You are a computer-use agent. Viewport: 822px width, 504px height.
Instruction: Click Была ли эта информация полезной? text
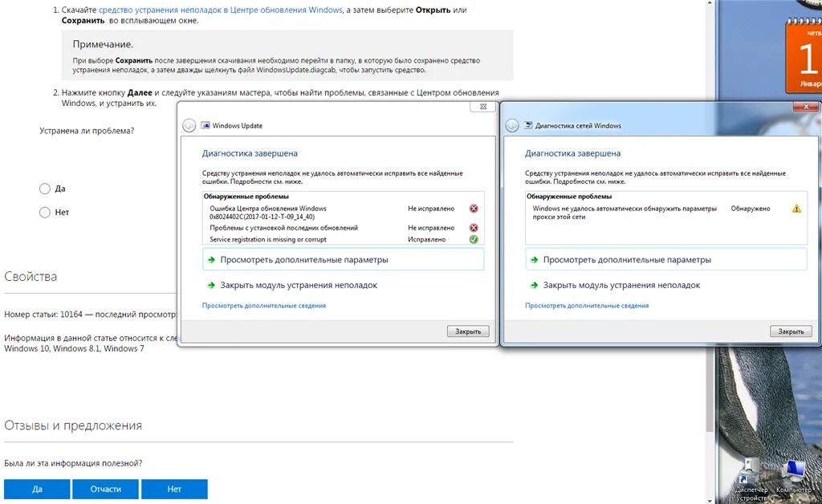(x=73, y=463)
